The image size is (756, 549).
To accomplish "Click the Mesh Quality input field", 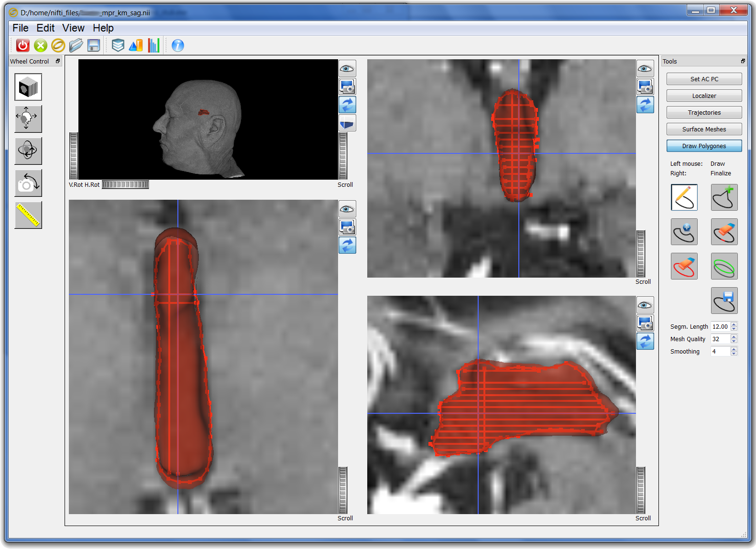I will pyautogui.click(x=720, y=339).
